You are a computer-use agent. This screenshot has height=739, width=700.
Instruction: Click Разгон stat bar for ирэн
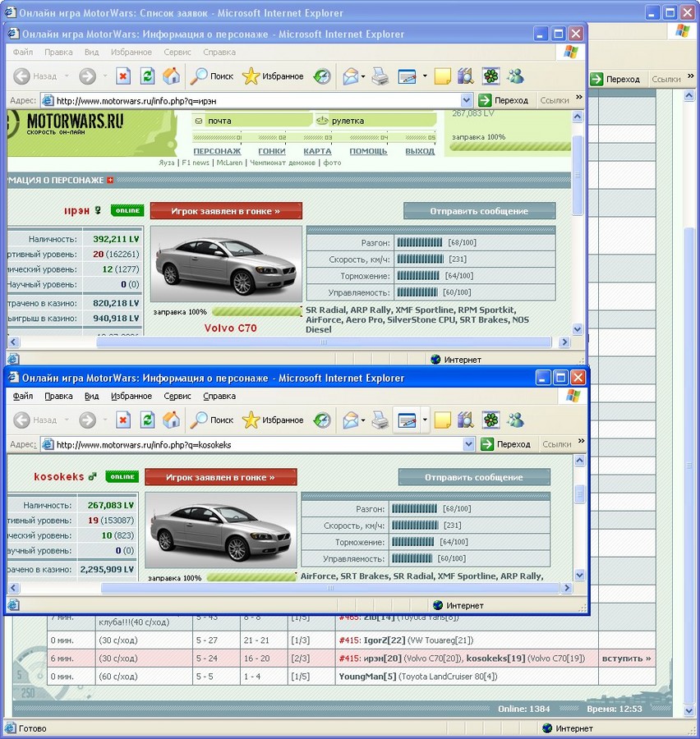click(419, 242)
